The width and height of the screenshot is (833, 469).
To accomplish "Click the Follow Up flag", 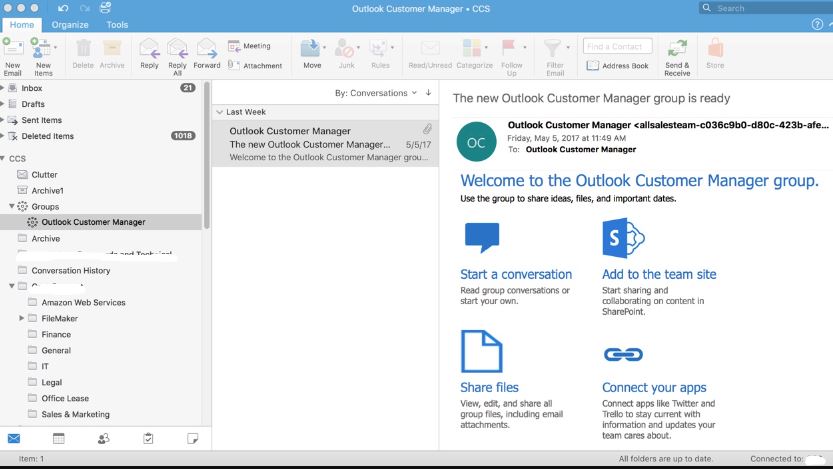I will coord(508,47).
